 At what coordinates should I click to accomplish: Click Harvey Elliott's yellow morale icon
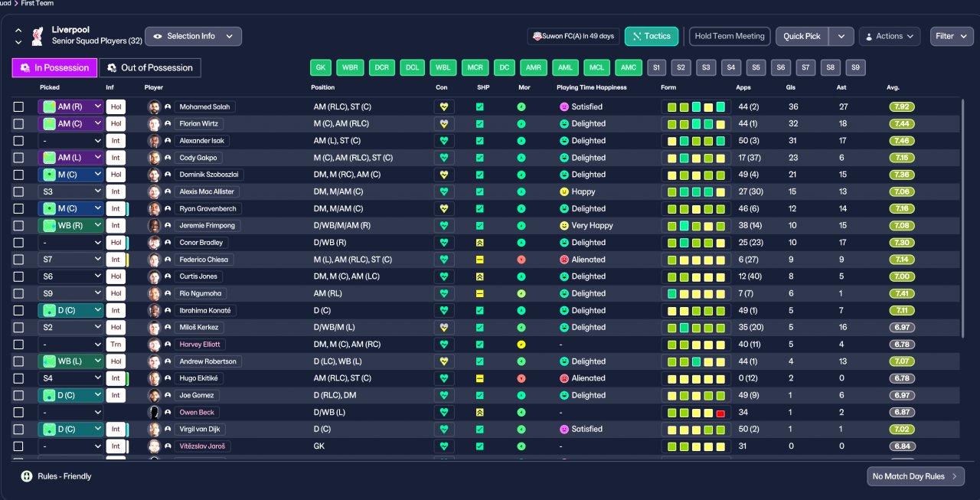(x=521, y=345)
